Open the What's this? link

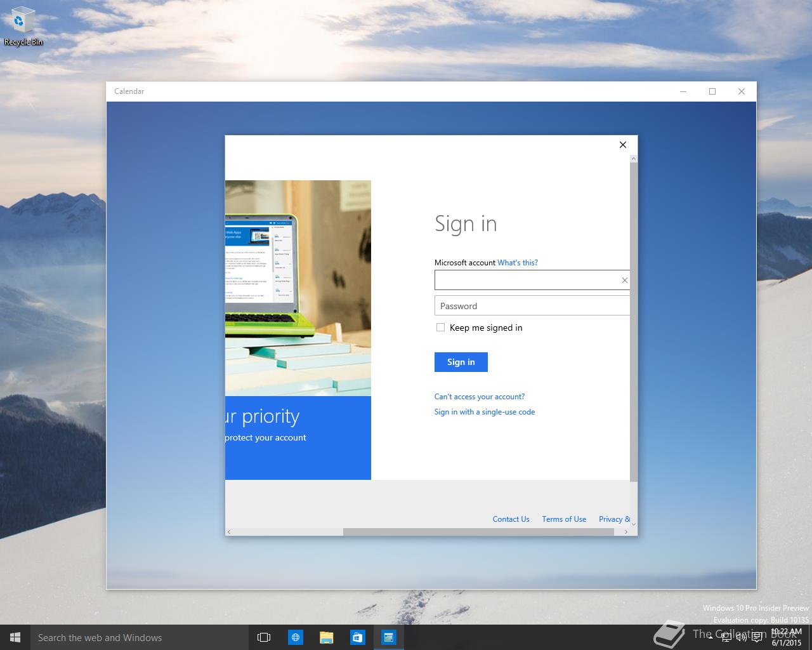pos(518,263)
